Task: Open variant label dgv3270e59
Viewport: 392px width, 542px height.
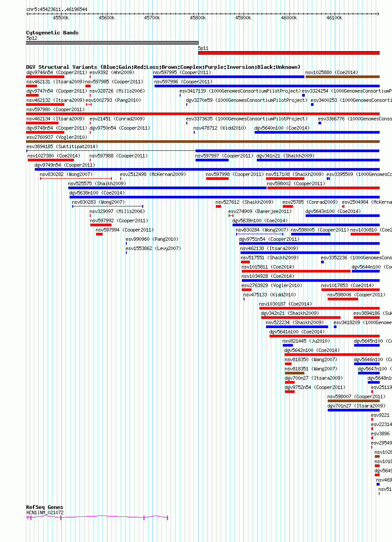Action: (199, 100)
